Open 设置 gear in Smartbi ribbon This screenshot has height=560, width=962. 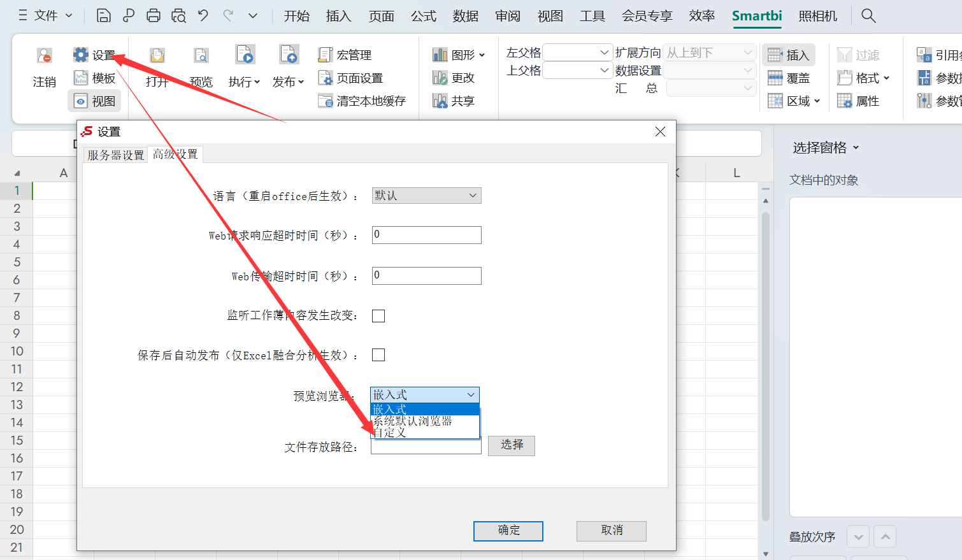pyautogui.click(x=94, y=55)
